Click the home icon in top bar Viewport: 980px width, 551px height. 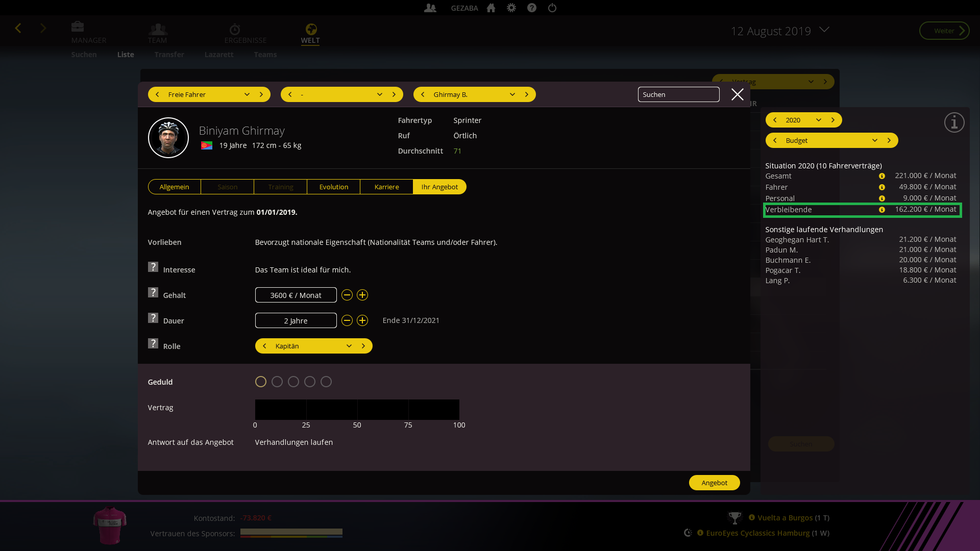[491, 8]
